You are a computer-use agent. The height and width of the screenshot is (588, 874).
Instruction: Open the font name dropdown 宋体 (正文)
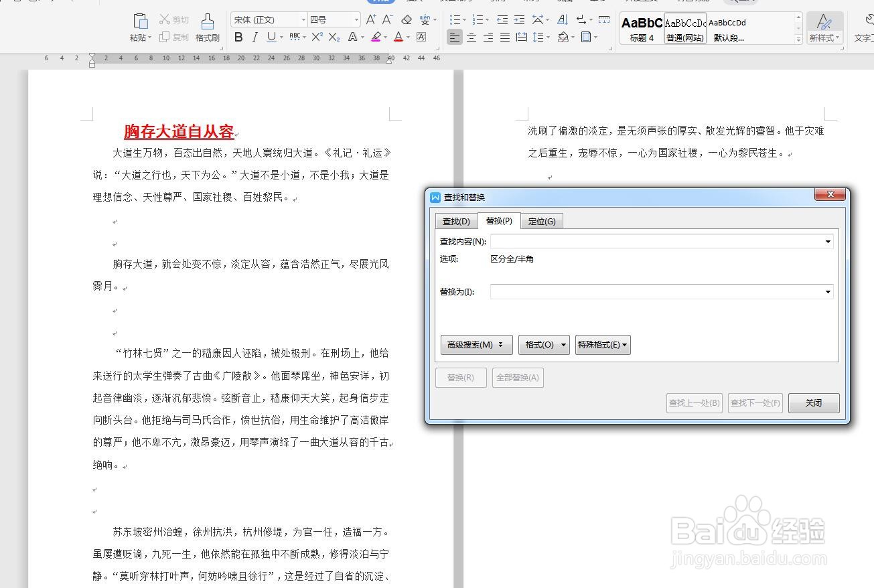click(x=303, y=20)
